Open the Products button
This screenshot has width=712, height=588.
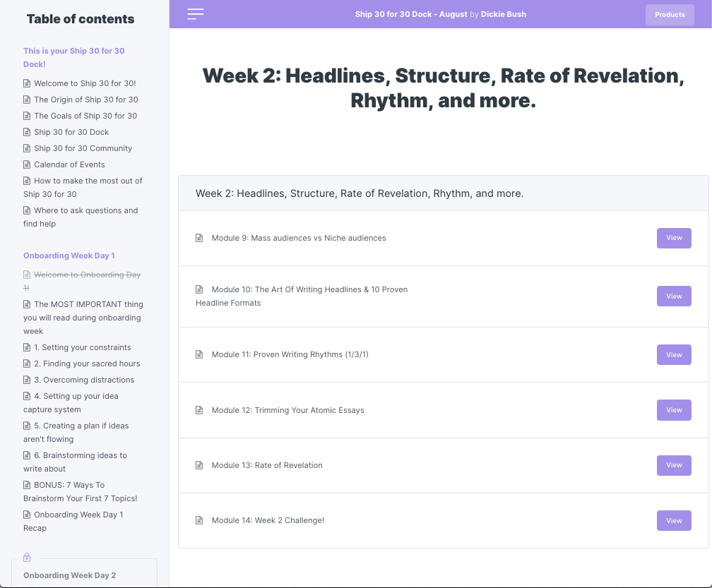[670, 15]
